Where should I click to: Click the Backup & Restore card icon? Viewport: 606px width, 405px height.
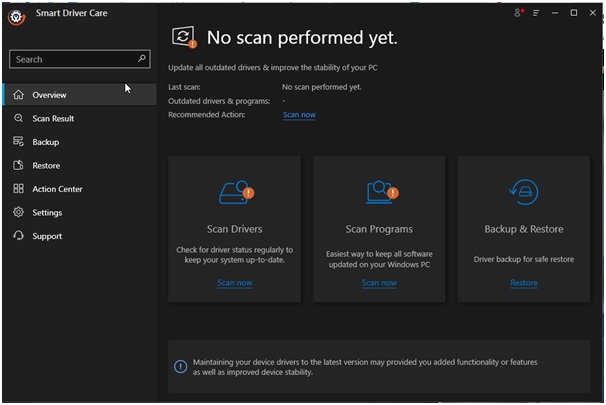tap(523, 192)
